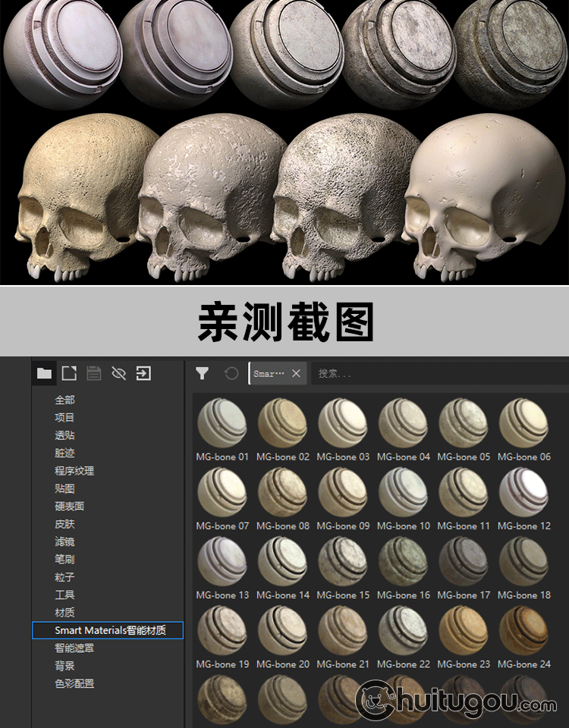Select the MG-bone 12 material thumbnail
This screenshot has height=728, width=569.
click(524, 492)
